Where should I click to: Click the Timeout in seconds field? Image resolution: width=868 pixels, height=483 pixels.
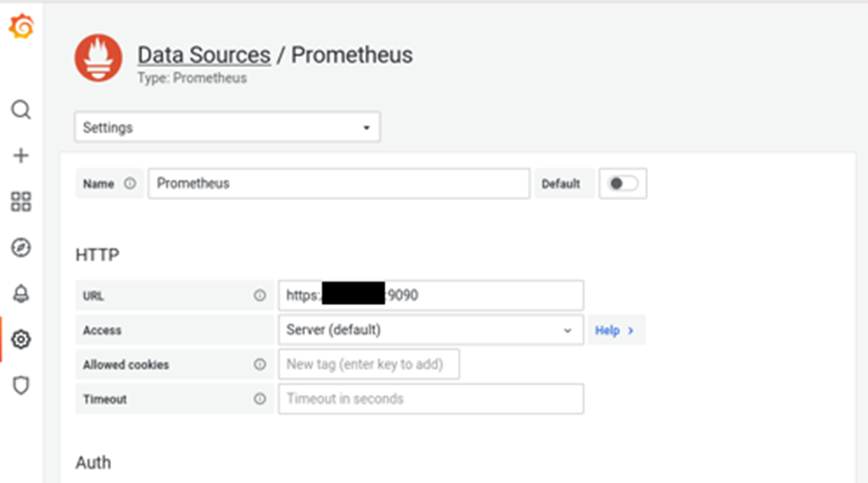[430, 399]
